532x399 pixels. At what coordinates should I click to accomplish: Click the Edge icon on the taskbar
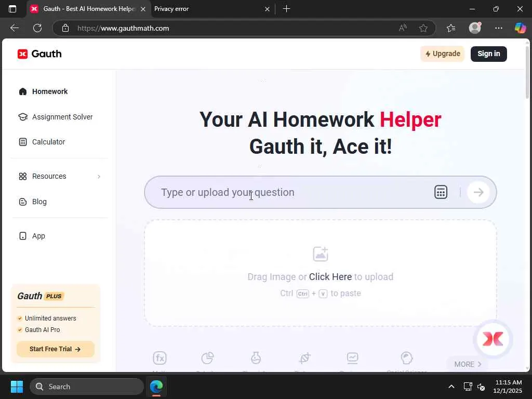[x=156, y=387]
